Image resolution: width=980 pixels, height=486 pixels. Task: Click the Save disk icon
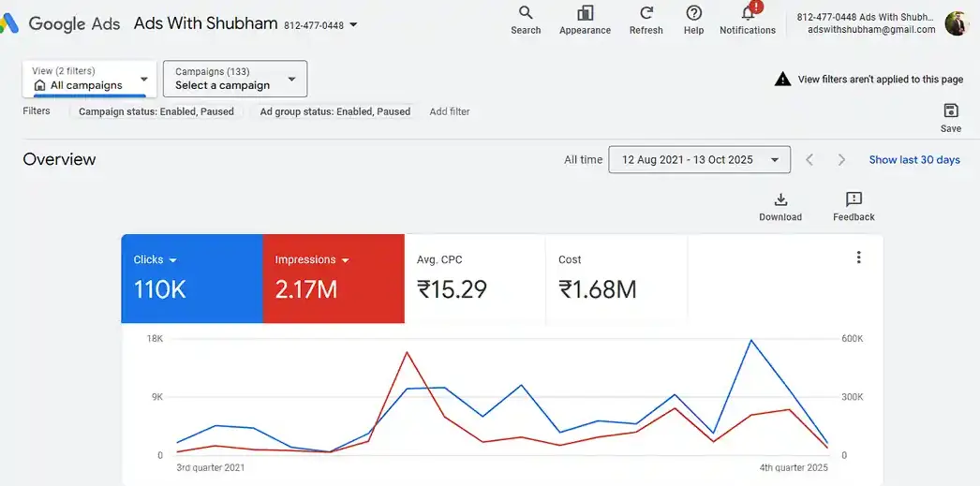coord(951,110)
